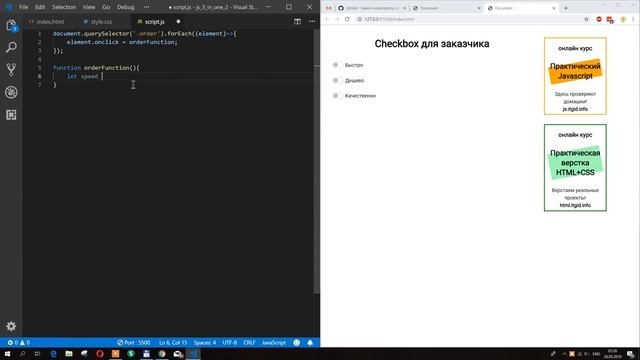This screenshot has width=640, height=360.
Task: Open the Go menu
Action: point(106,7)
